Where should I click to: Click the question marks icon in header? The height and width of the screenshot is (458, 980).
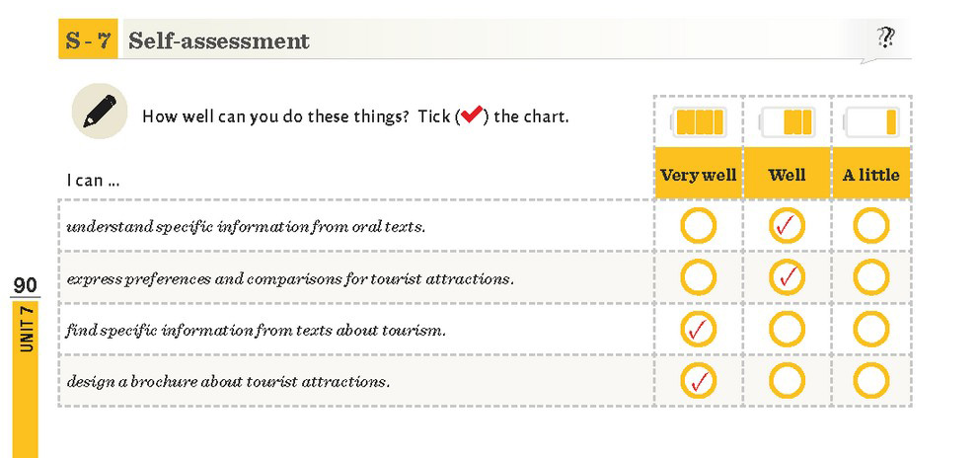pyautogui.click(x=885, y=38)
